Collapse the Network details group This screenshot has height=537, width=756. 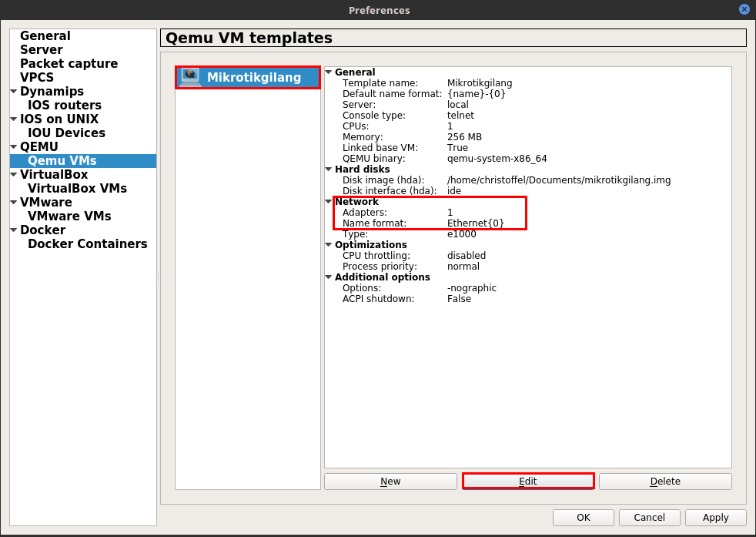pos(329,202)
